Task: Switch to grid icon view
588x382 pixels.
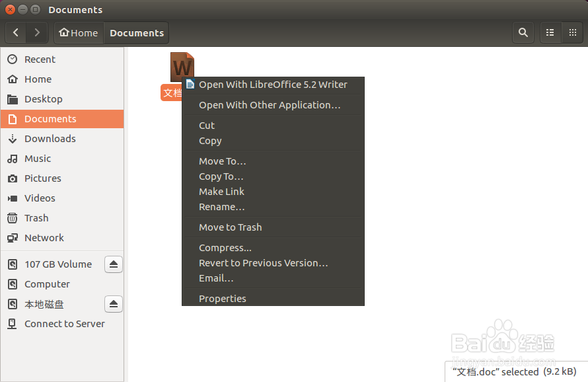Action: click(573, 32)
